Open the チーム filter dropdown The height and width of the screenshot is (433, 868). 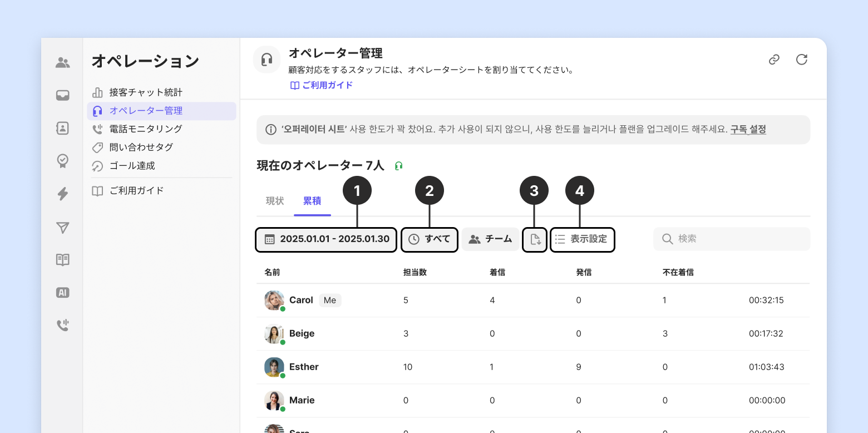point(490,239)
